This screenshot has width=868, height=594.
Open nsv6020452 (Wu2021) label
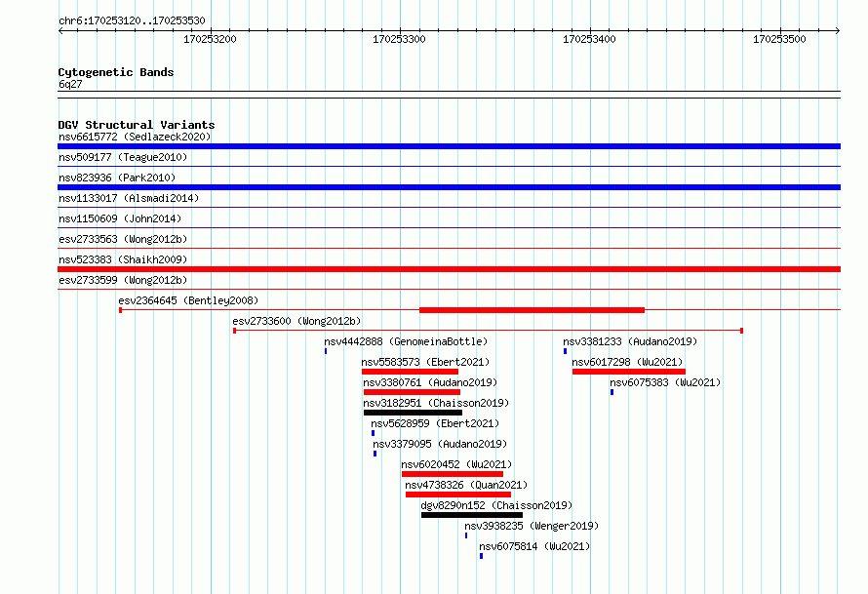[x=456, y=464]
